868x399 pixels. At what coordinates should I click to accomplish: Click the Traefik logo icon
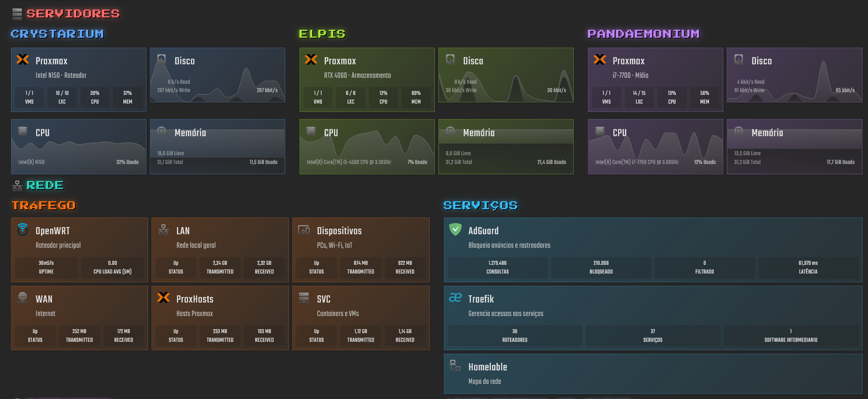(x=455, y=297)
